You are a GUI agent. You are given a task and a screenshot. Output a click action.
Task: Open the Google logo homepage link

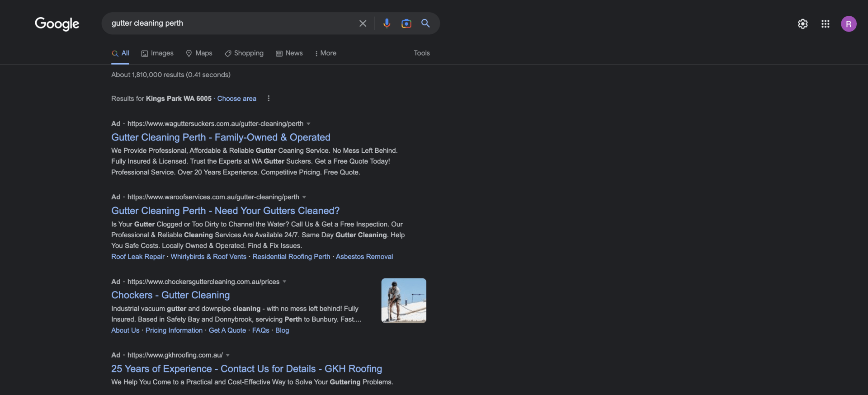[x=57, y=24]
